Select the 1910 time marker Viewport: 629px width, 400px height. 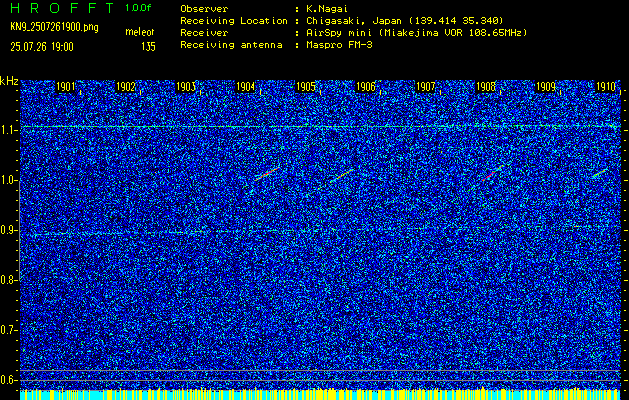pyautogui.click(x=606, y=87)
